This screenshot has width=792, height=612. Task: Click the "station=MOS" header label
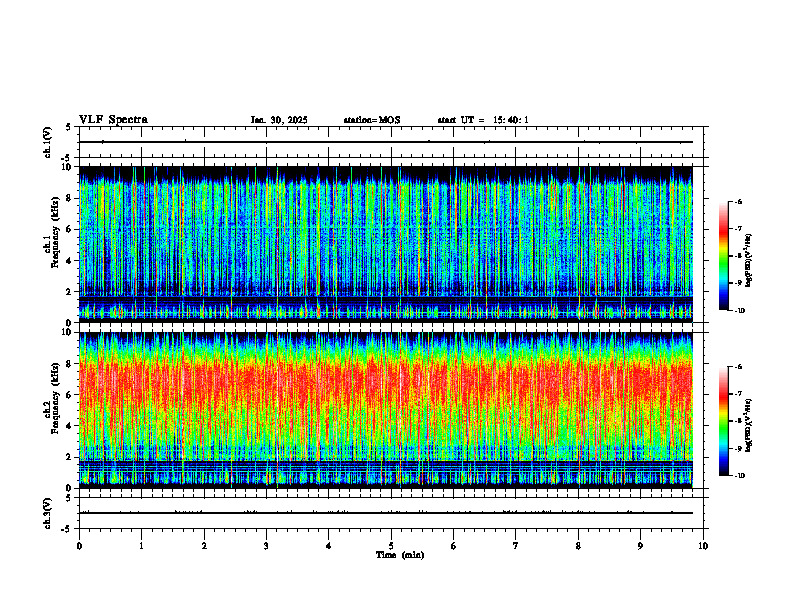point(372,120)
